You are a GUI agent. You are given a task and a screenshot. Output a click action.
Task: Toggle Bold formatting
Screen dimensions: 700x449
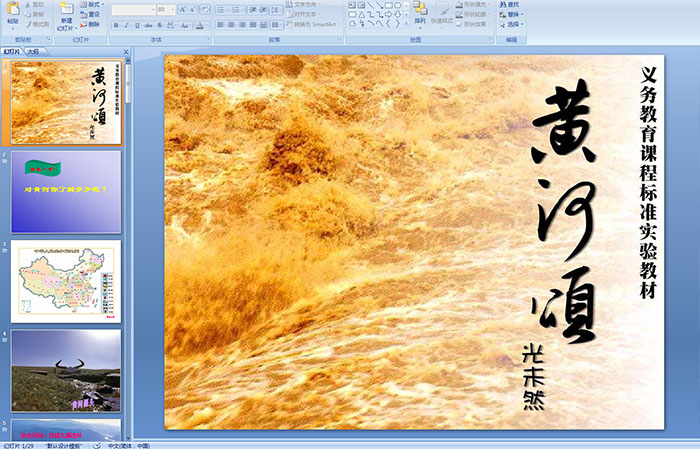[116, 25]
